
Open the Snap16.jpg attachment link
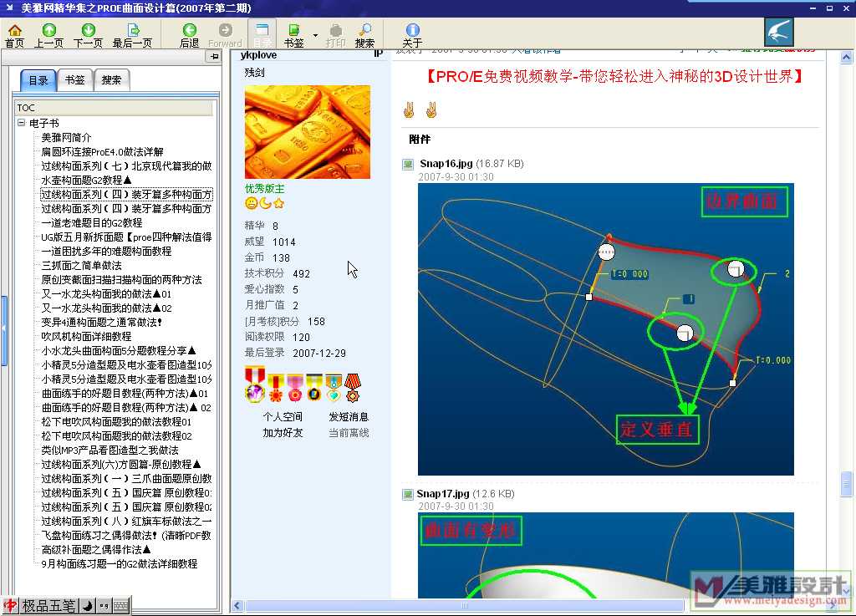point(446,164)
